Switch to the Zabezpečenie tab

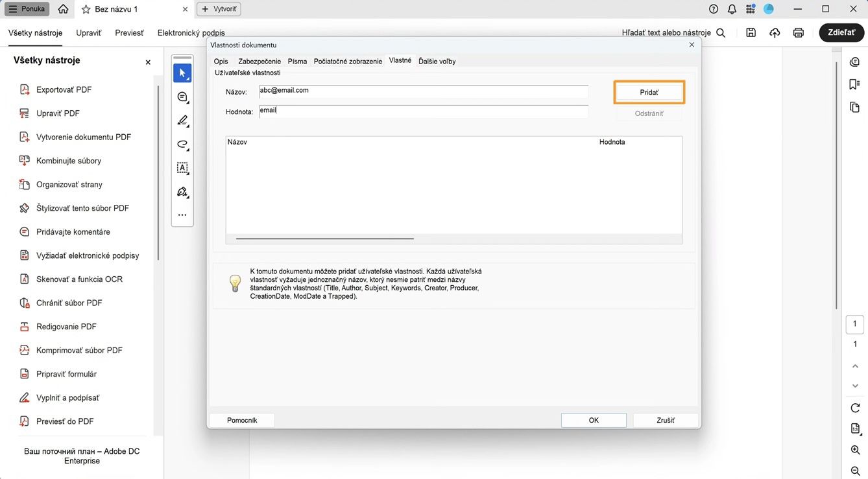(x=259, y=62)
